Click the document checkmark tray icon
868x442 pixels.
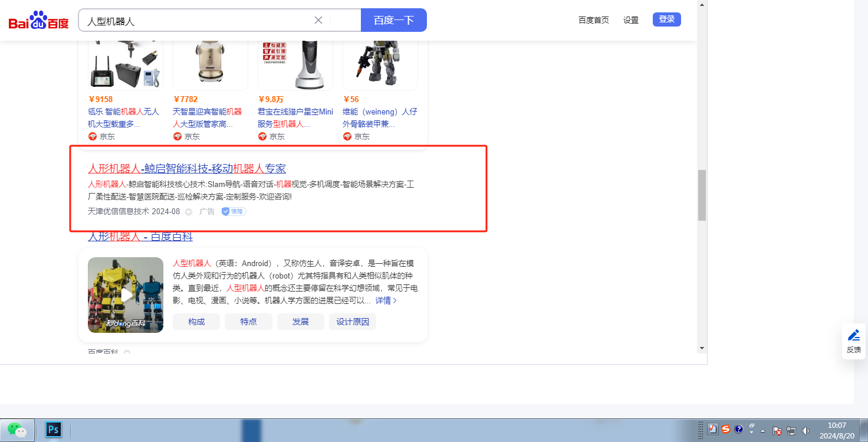point(713,430)
